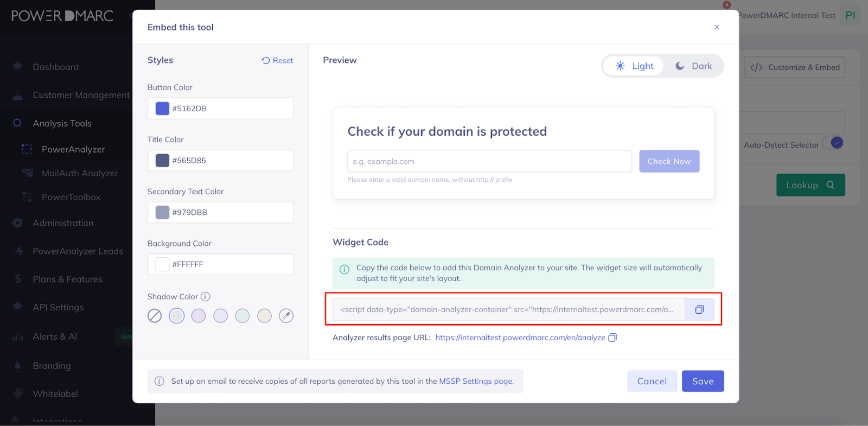Open the analyzer results URL link
The width and height of the screenshot is (868, 426).
click(x=520, y=338)
